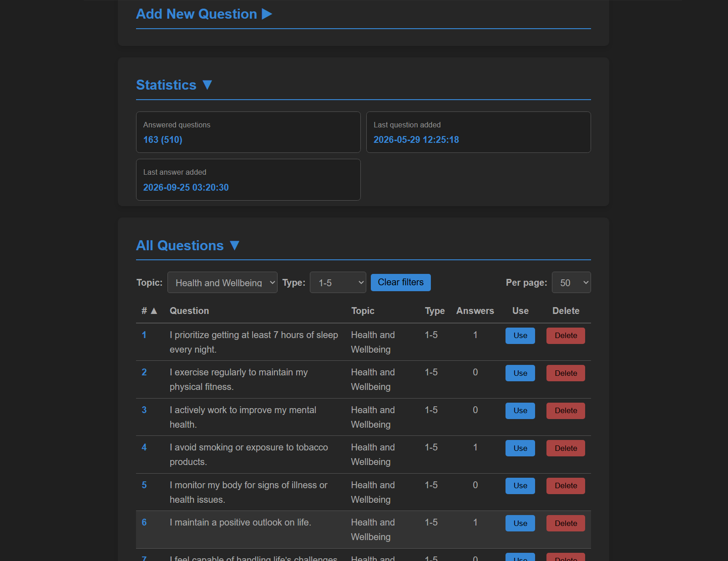Use the question about exercising regularly
Image resolution: width=728 pixels, height=561 pixels.
coord(520,373)
